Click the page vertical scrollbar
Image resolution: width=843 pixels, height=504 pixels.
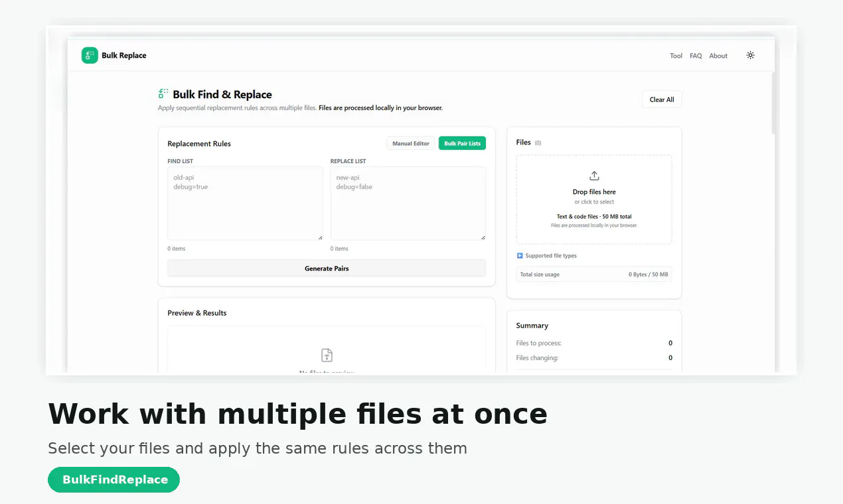coord(773,103)
